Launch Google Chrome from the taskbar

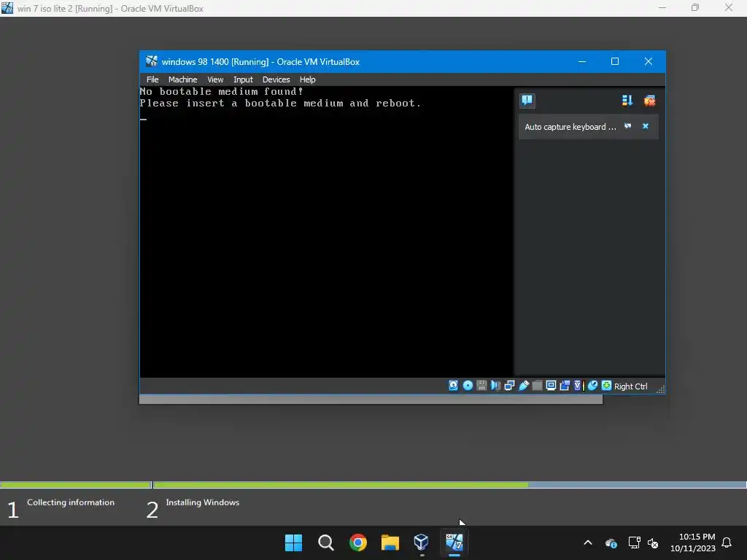click(357, 542)
